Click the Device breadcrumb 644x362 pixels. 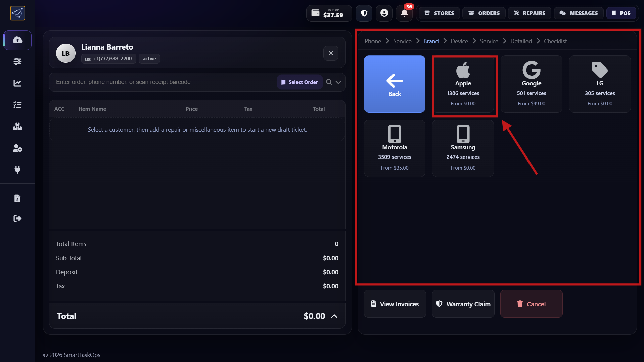click(459, 41)
